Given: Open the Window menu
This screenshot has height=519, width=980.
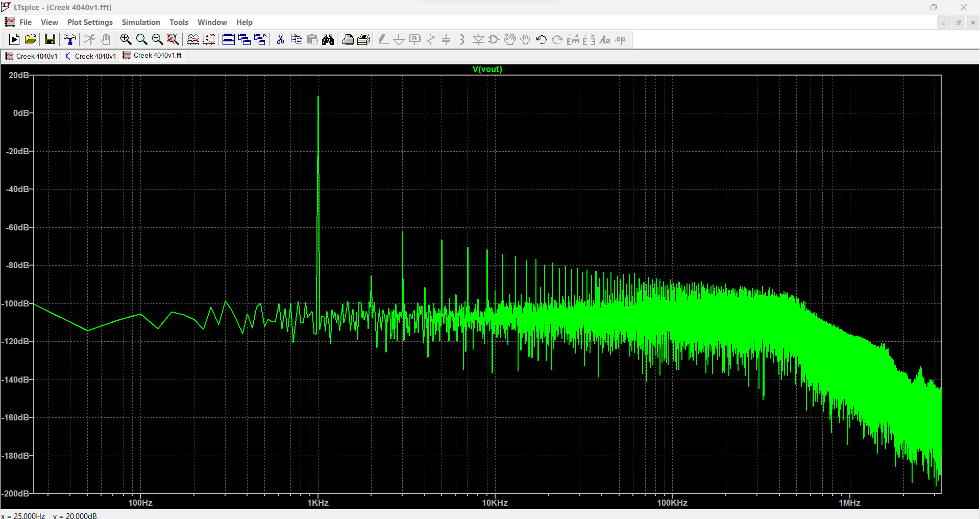Looking at the screenshot, I should tap(212, 22).
